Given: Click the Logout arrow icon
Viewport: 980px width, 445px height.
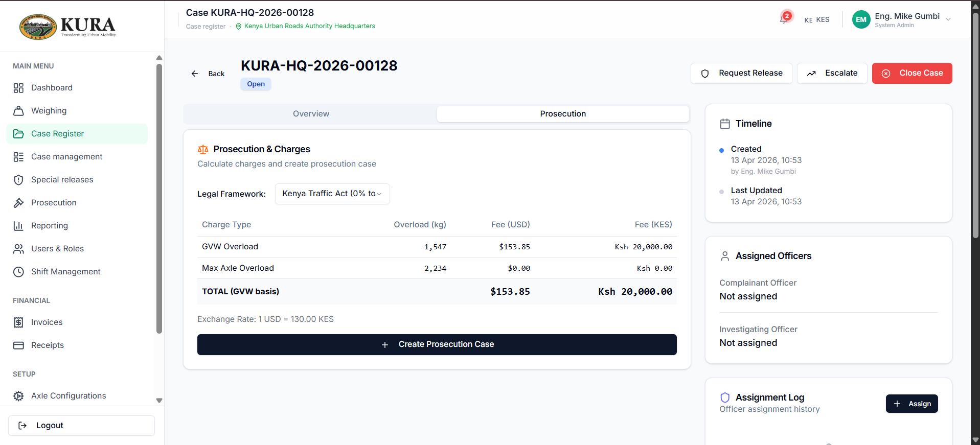Looking at the screenshot, I should pos(22,426).
